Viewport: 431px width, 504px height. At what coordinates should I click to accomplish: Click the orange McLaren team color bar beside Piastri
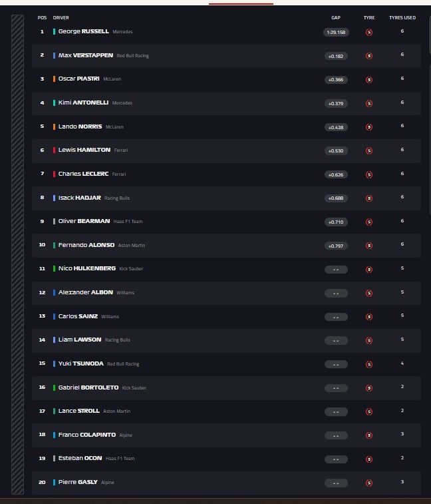tap(55, 79)
